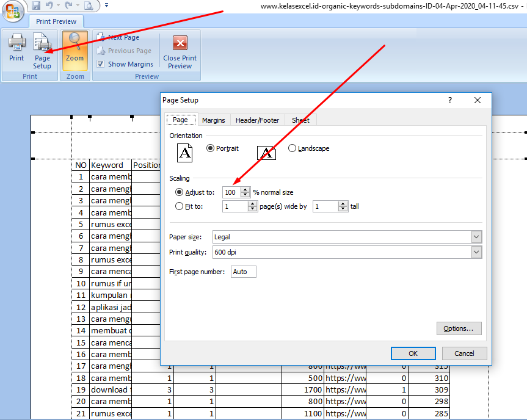Open Page Setup from the ribbon
Screen dimensions: 527x420
tap(42, 51)
